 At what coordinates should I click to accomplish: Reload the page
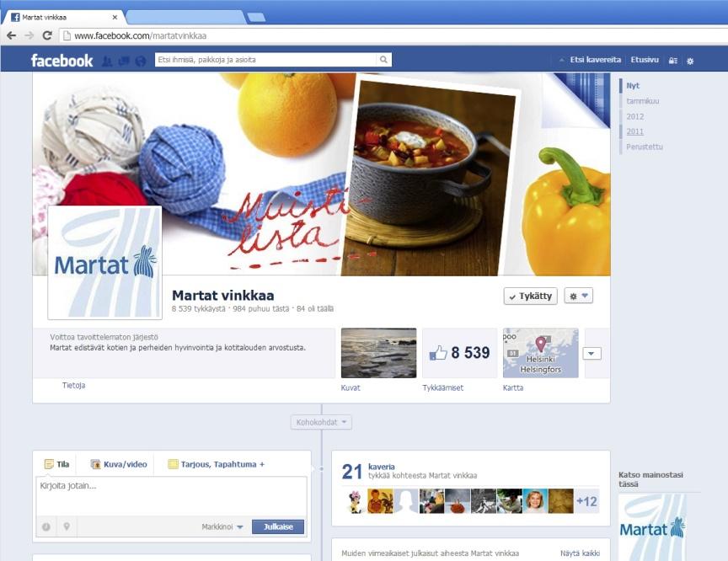click(47, 35)
